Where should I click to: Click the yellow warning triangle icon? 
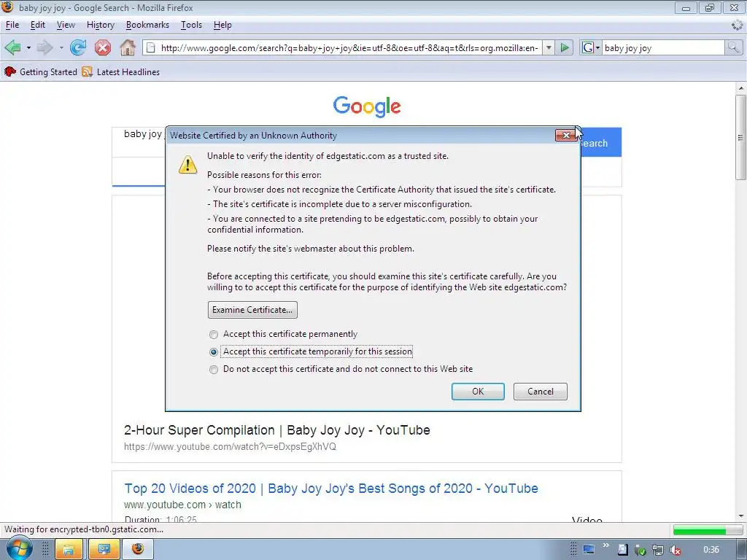(187, 165)
